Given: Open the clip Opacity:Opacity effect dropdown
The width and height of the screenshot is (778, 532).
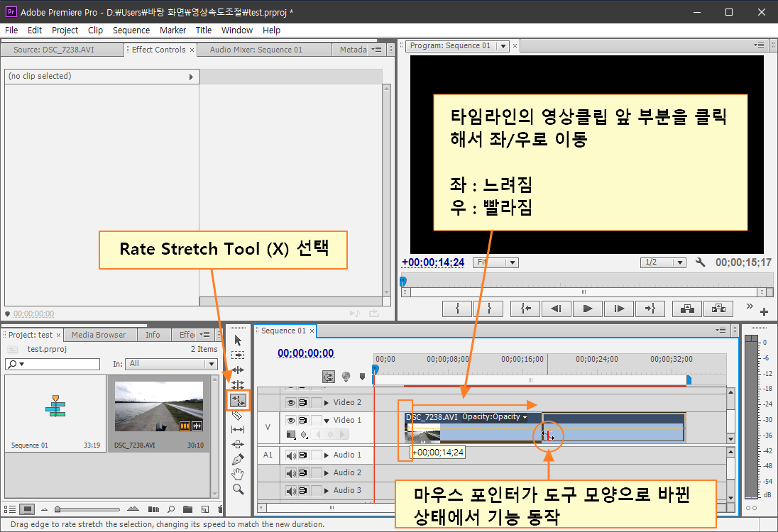Looking at the screenshot, I should pyautogui.click(x=525, y=418).
